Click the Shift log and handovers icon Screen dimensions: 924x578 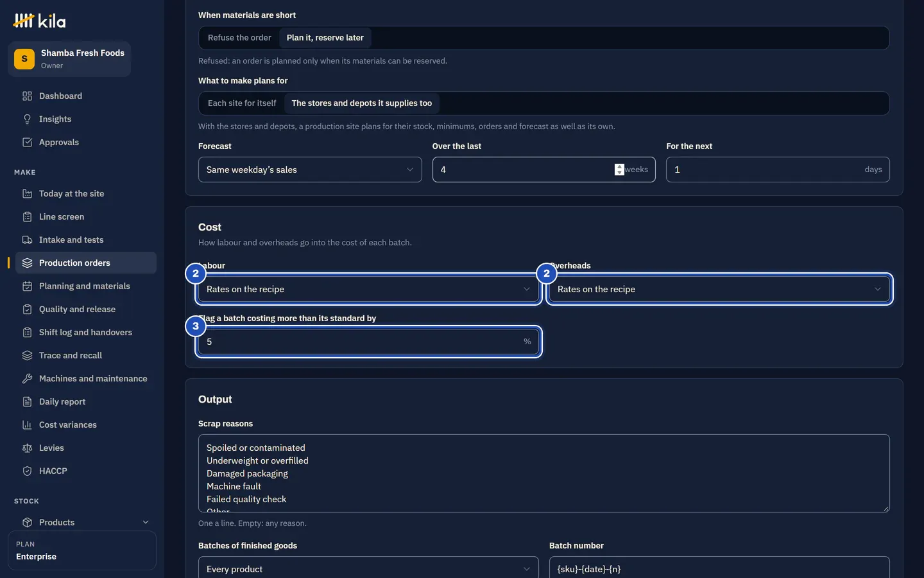[x=27, y=333]
